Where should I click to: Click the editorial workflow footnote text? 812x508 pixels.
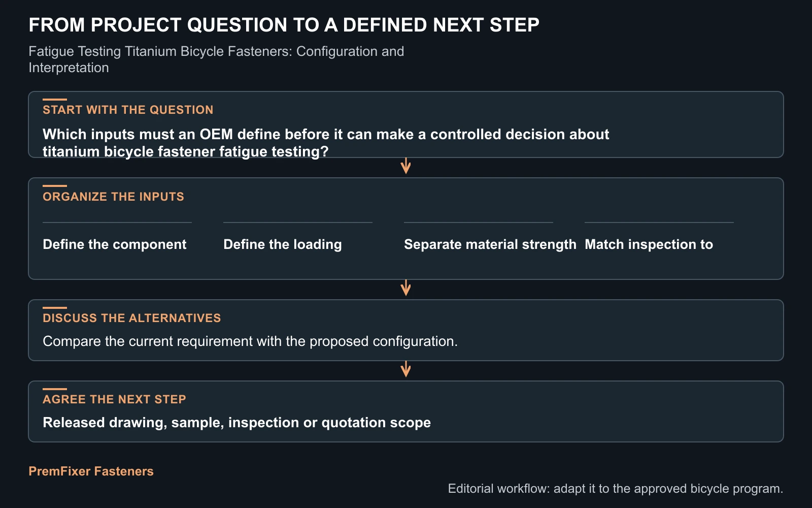click(x=616, y=489)
